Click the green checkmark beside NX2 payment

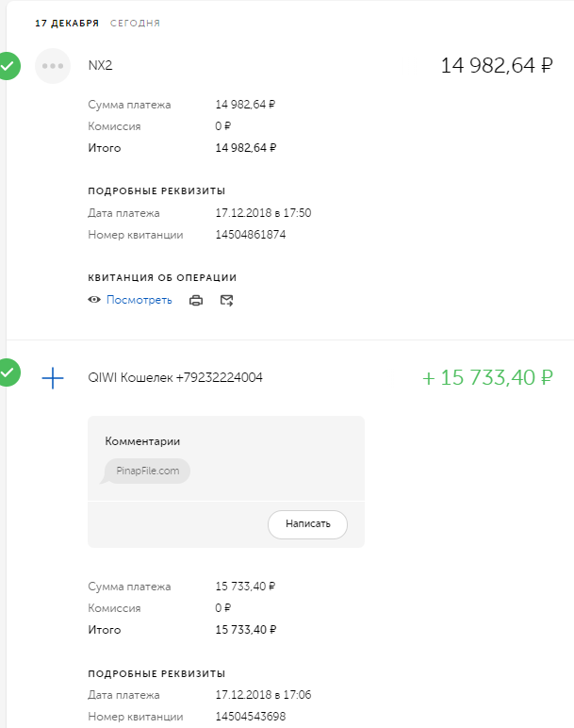click(8, 66)
